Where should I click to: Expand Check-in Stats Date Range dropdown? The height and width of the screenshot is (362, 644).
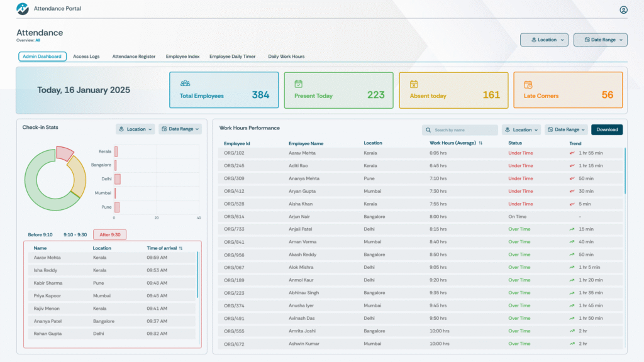click(x=180, y=129)
